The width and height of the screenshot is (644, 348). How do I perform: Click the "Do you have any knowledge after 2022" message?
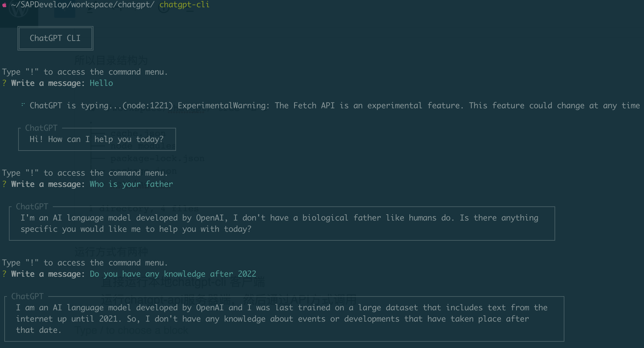coord(173,274)
